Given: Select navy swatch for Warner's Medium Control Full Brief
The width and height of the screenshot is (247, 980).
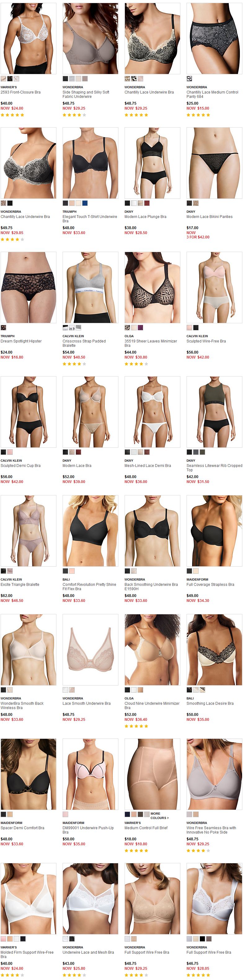Looking at the screenshot, I should [x=127, y=815].
